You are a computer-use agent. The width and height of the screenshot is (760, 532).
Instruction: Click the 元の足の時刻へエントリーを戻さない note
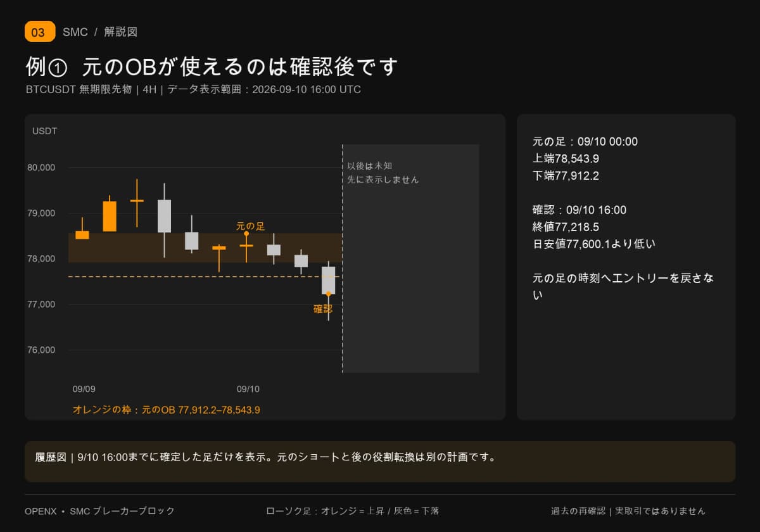coord(623,287)
